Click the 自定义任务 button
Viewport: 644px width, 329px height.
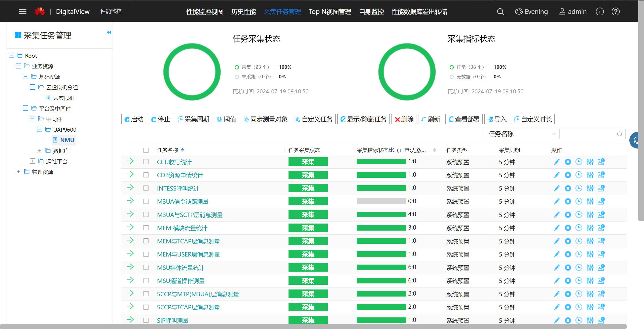point(314,119)
